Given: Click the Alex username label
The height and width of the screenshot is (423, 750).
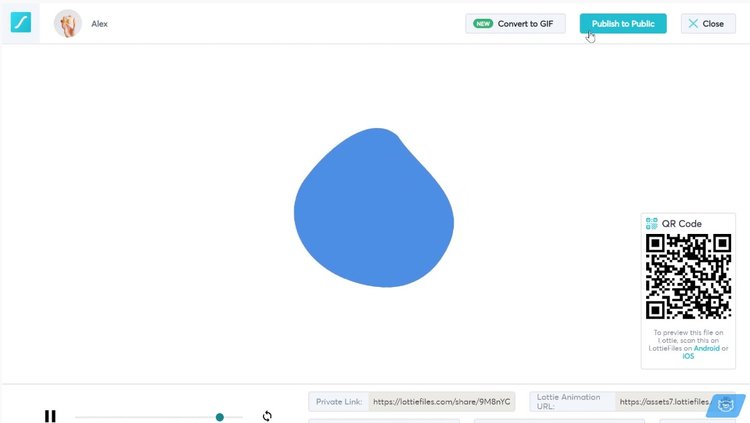Looking at the screenshot, I should coord(99,24).
